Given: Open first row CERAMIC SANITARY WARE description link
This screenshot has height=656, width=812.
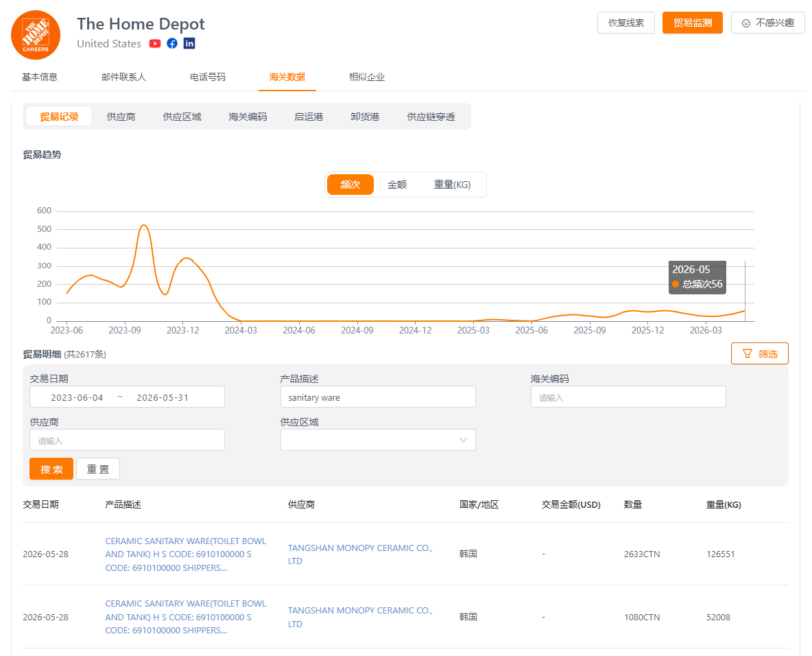Looking at the screenshot, I should pyautogui.click(x=185, y=554).
